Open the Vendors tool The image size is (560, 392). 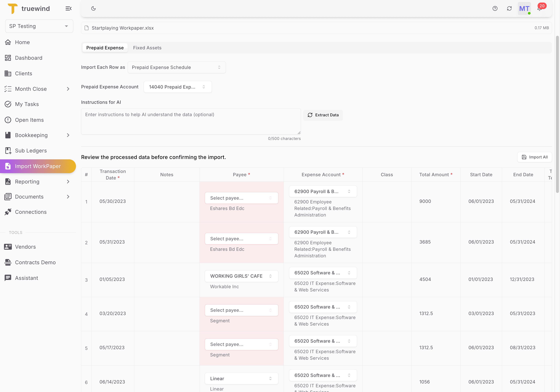tap(25, 247)
